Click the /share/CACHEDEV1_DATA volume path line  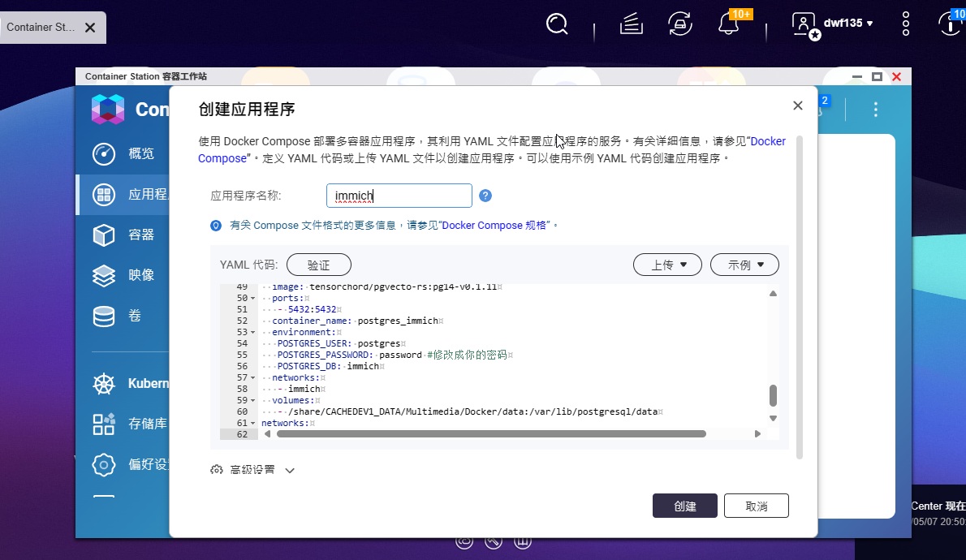pos(472,412)
